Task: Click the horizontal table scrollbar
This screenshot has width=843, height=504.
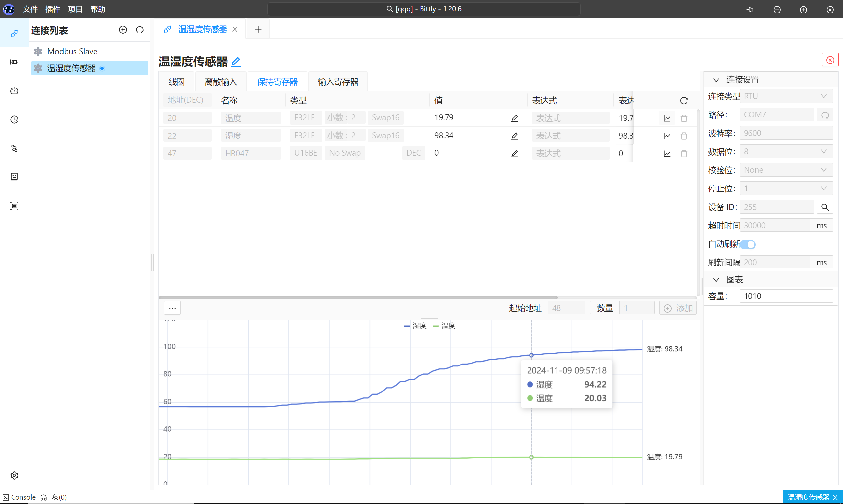Action: coord(358,298)
